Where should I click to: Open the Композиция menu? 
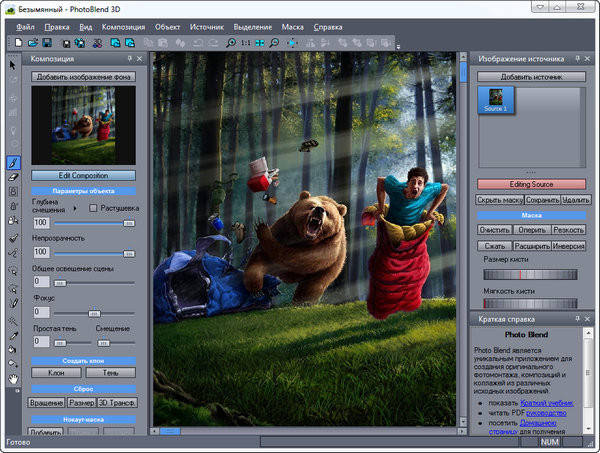click(123, 25)
